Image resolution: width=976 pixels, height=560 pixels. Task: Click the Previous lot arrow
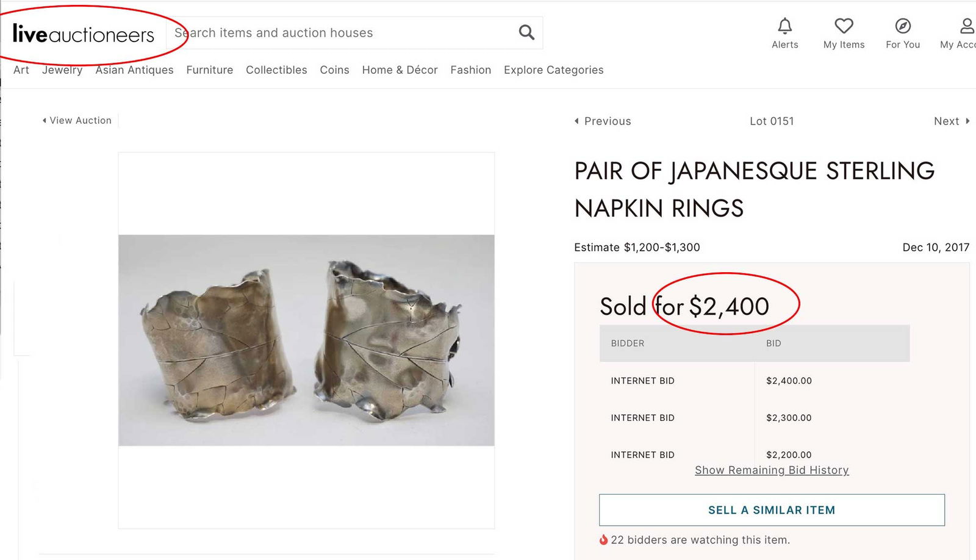(576, 121)
